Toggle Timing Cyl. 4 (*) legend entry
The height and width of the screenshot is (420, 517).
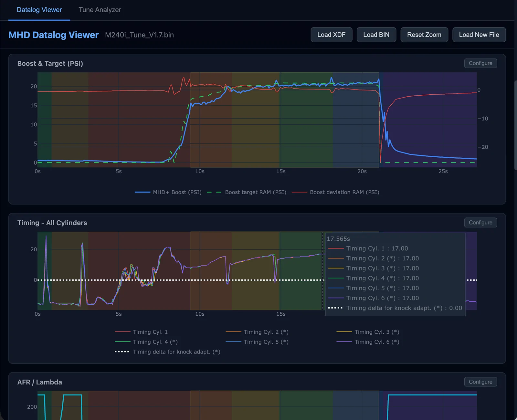click(x=146, y=342)
